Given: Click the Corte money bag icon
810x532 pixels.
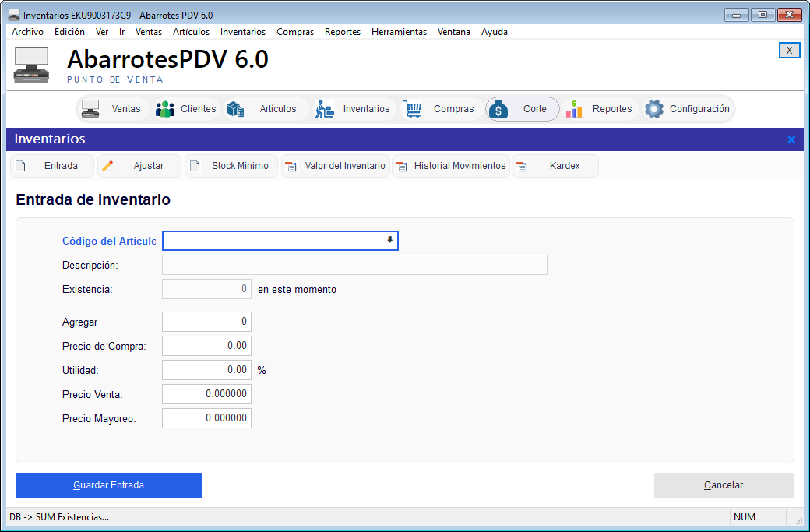Looking at the screenshot, I should coord(498,109).
